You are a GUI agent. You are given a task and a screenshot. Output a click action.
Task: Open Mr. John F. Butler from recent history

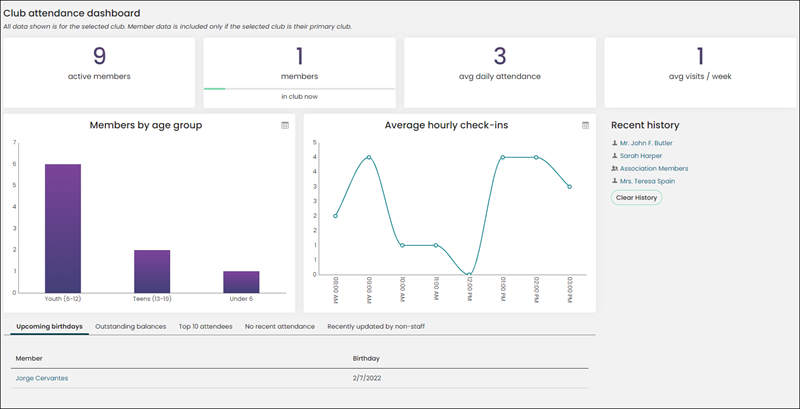click(646, 143)
